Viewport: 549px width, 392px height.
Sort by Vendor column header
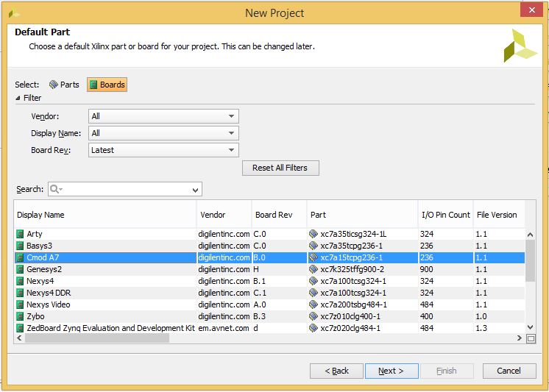point(224,215)
